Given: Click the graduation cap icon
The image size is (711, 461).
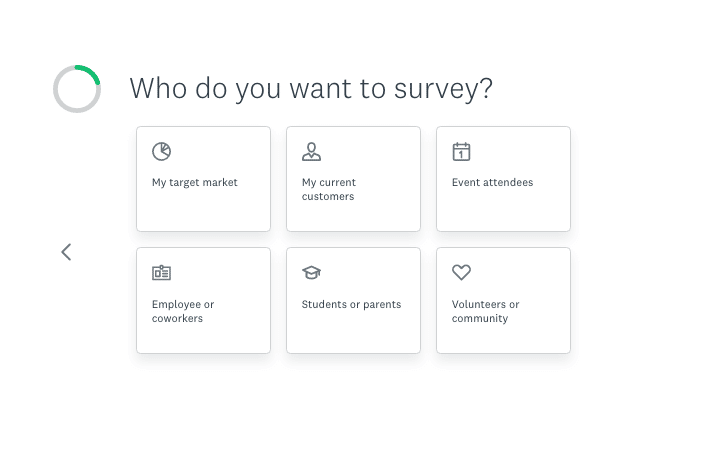Looking at the screenshot, I should pos(311,272).
